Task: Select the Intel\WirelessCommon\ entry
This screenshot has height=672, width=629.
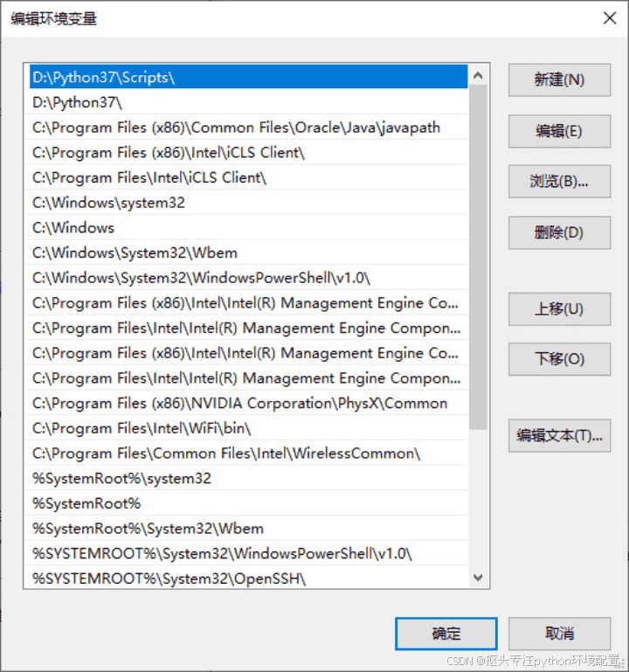Action: pos(248,454)
